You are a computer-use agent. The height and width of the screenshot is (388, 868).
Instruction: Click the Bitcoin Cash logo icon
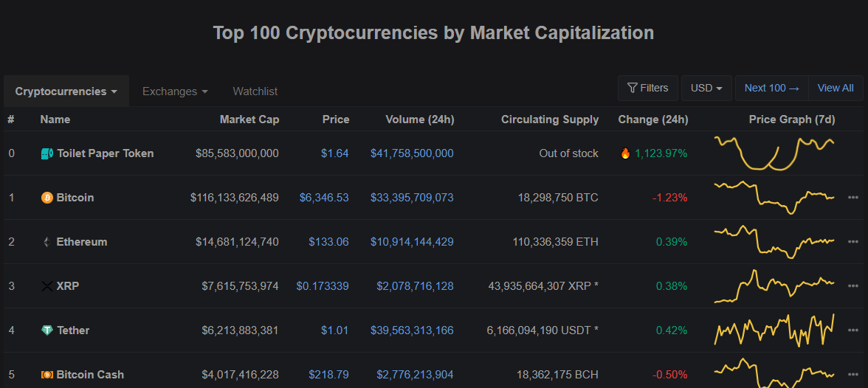[47, 375]
